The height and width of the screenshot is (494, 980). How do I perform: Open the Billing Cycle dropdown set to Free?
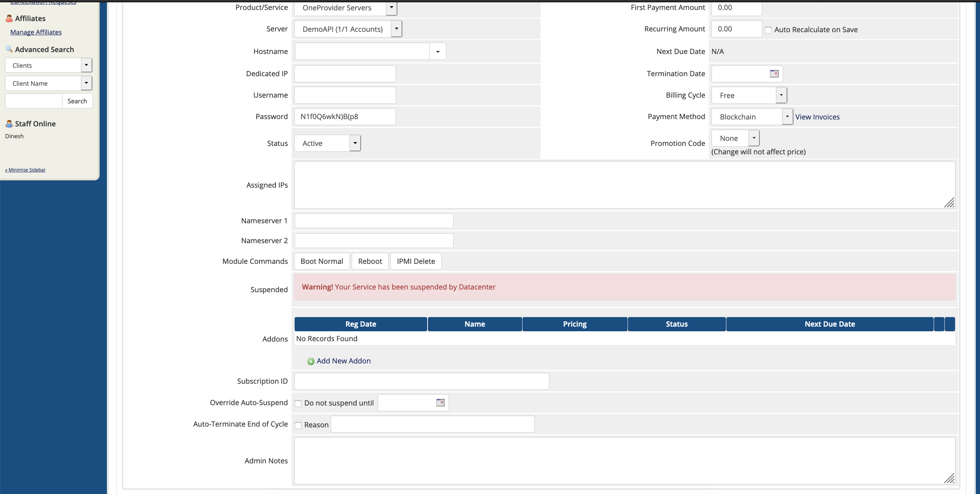(781, 95)
